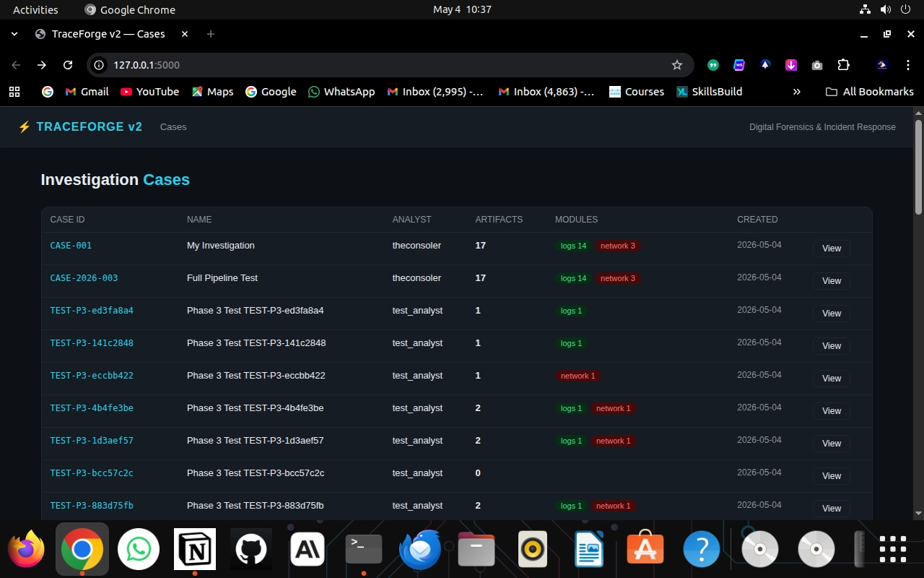Click the pink download extension icon
The height and width of the screenshot is (578, 924).
[x=791, y=65]
